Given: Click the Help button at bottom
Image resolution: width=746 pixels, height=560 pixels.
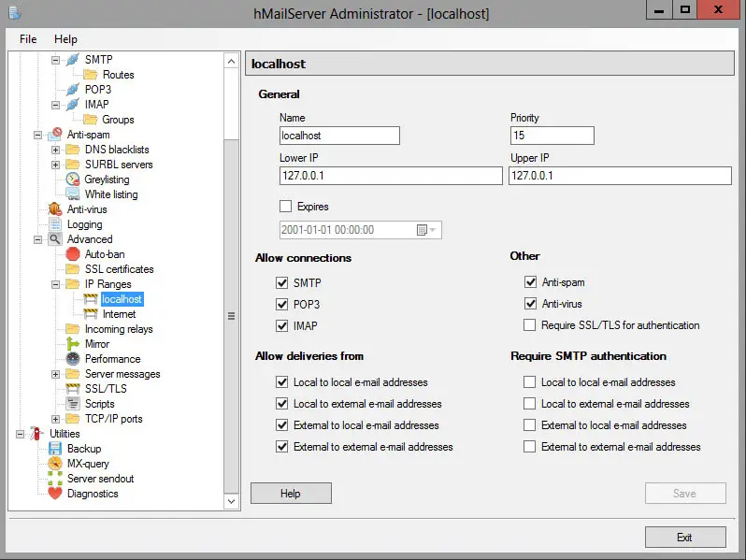Looking at the screenshot, I should click(x=291, y=494).
